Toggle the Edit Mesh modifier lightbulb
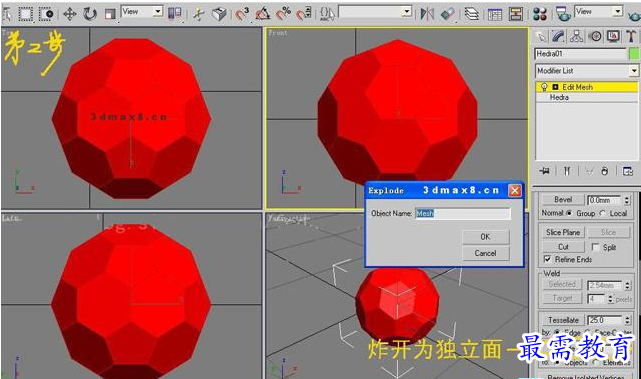The width and height of the screenshot is (641, 379). point(544,87)
